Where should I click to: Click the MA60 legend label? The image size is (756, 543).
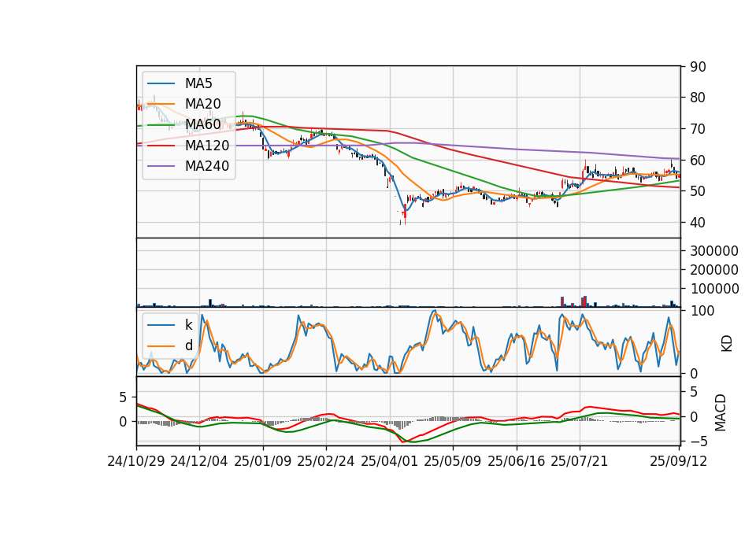(203, 124)
